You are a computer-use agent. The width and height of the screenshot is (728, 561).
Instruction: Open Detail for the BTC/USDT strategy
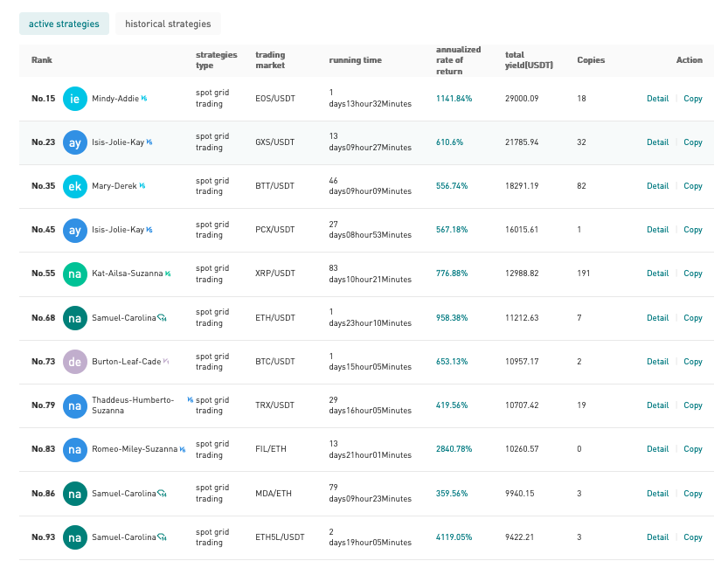(x=657, y=361)
